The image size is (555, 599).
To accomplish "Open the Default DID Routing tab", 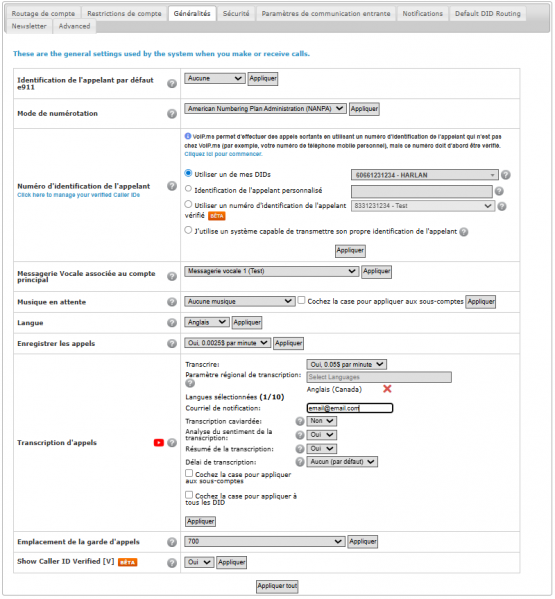I will [488, 13].
